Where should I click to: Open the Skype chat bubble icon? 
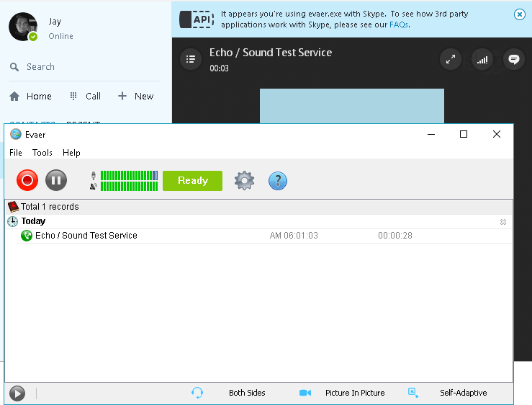514,60
